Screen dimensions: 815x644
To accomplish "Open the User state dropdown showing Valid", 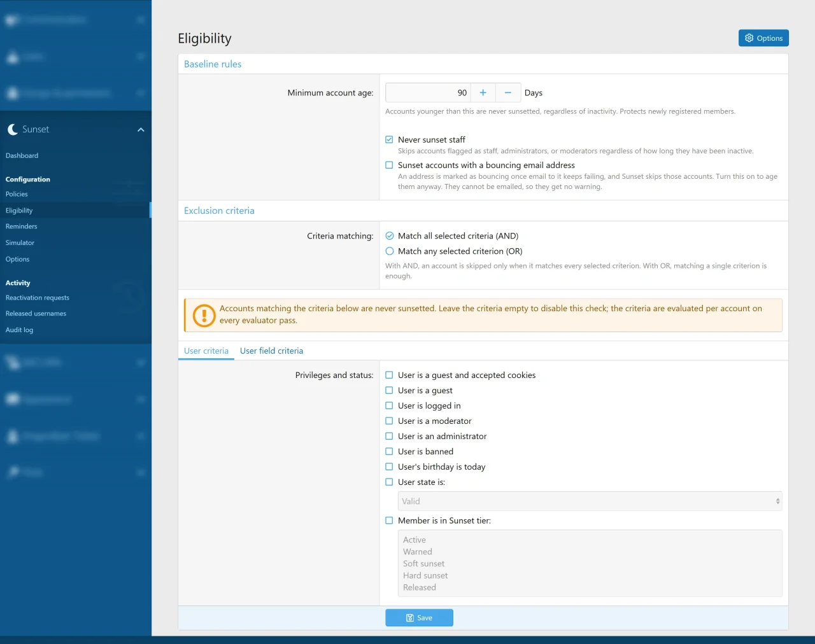I will click(x=590, y=501).
